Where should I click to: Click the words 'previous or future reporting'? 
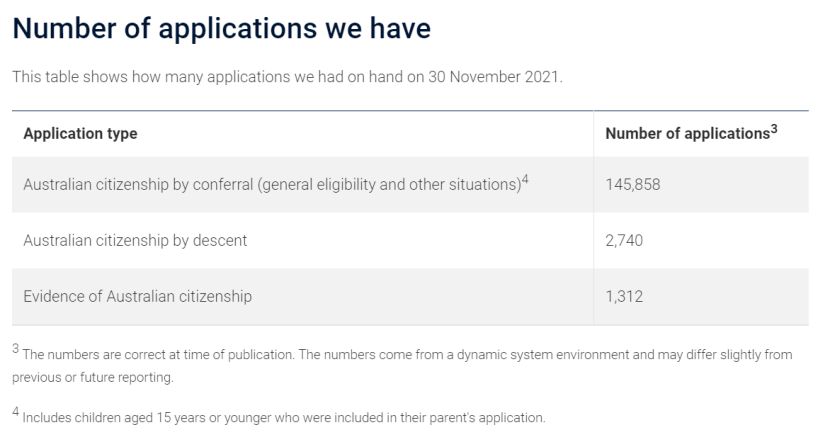pos(92,377)
